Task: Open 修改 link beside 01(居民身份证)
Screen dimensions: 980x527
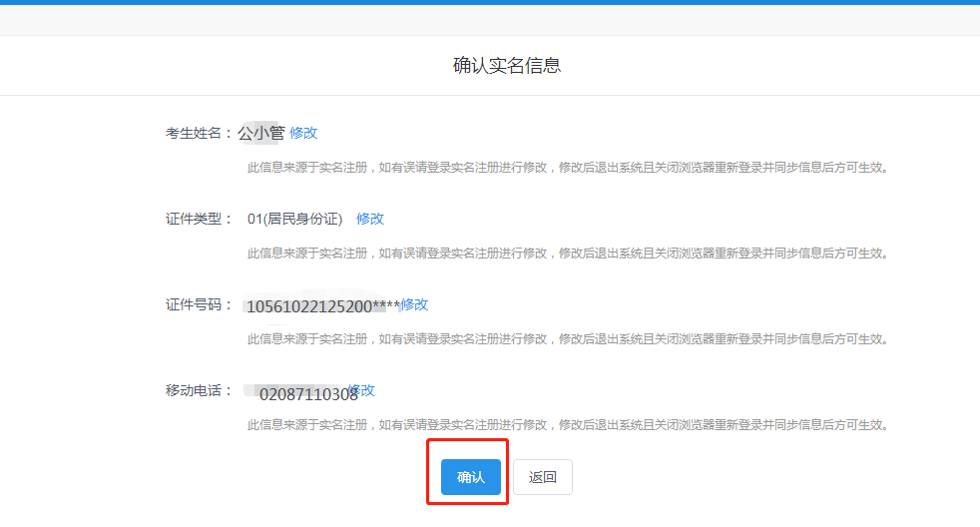Action: pyautogui.click(x=370, y=219)
